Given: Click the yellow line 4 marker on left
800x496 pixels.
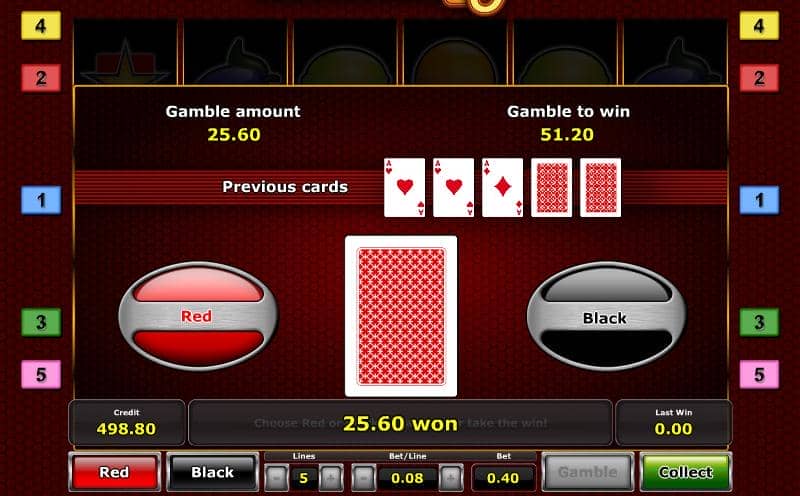Looking at the screenshot, I should click(x=41, y=26).
